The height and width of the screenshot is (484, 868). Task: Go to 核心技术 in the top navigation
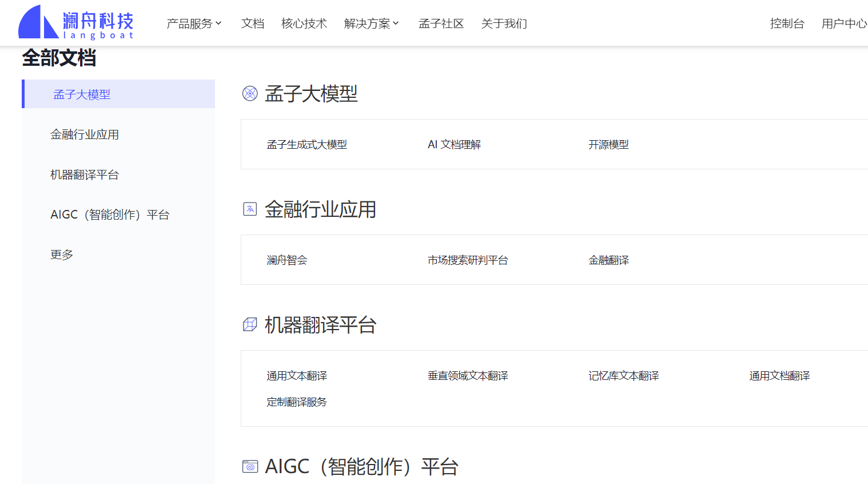pyautogui.click(x=304, y=23)
